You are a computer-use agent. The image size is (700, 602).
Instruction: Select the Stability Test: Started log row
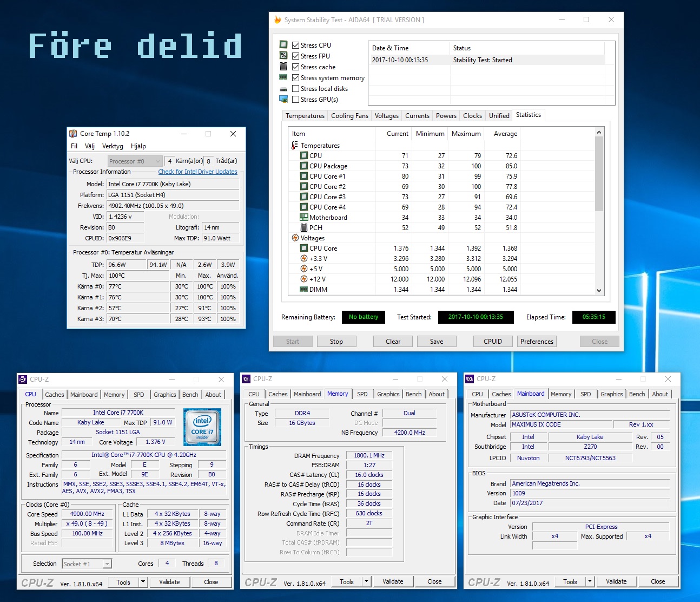tap(487, 60)
